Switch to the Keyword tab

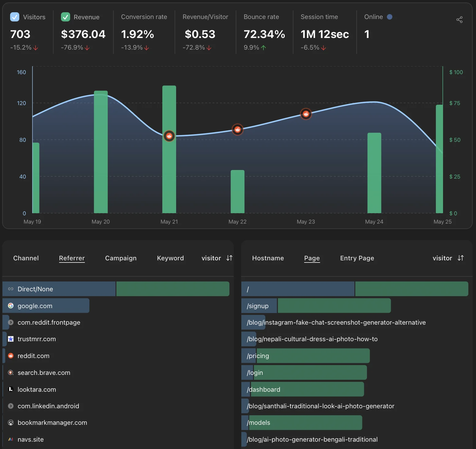tap(170, 258)
